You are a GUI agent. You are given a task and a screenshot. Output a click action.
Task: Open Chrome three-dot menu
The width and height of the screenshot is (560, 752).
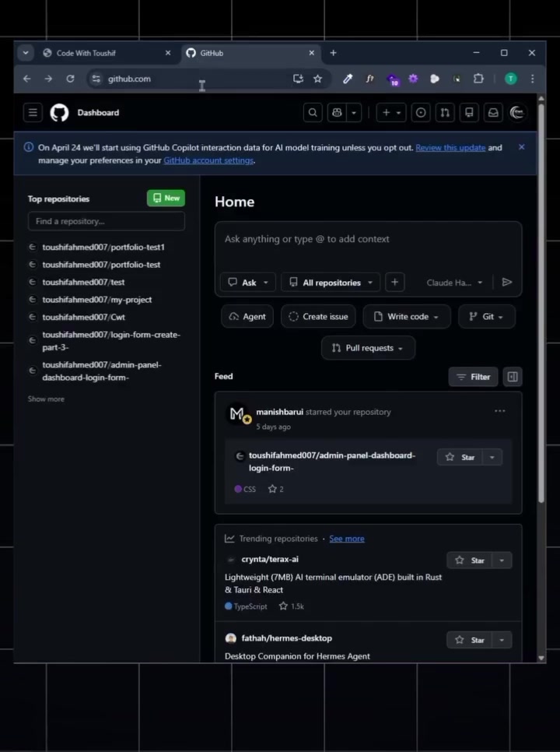(533, 79)
